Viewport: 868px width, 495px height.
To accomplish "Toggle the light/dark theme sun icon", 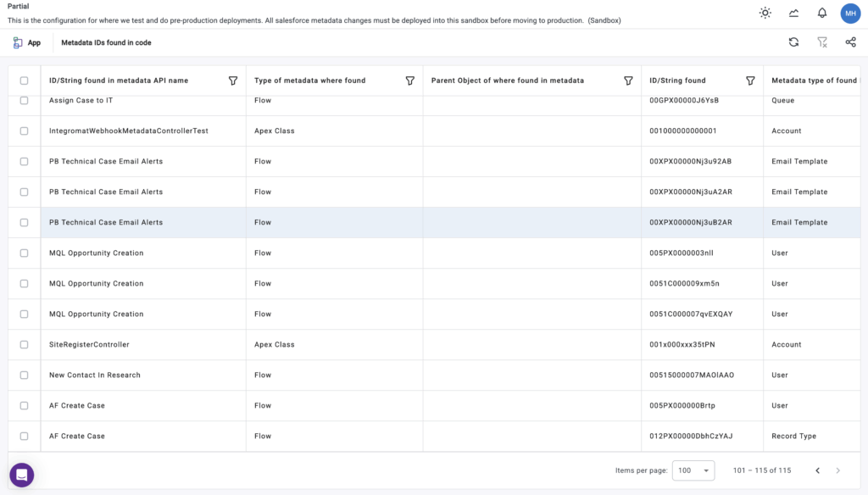I will tap(765, 13).
